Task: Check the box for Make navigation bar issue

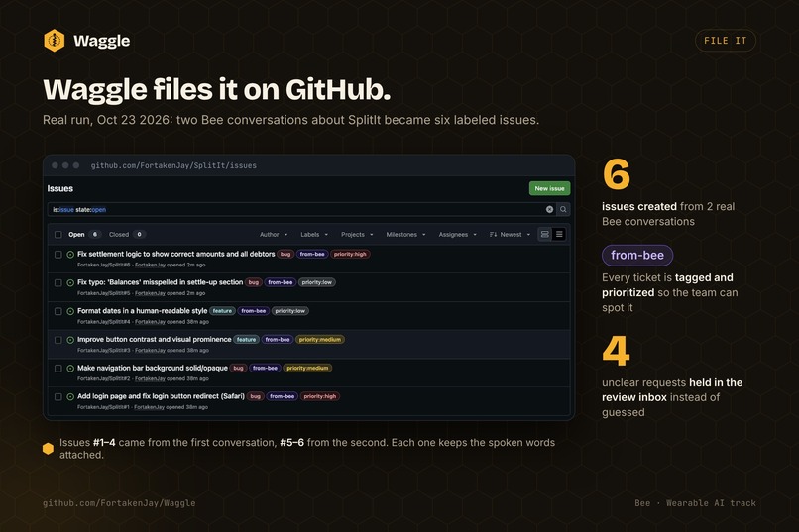Action: 58,369
